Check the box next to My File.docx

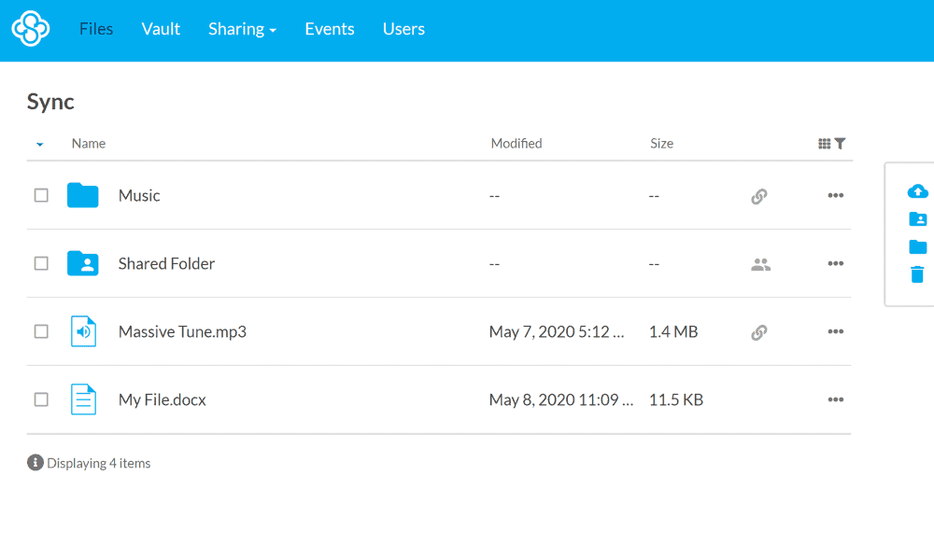[x=41, y=399]
